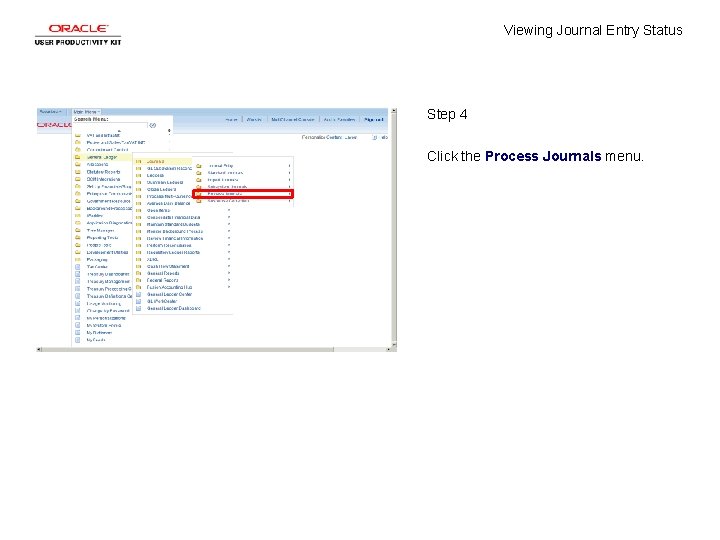This screenshot has height=540, width=720.
Task: Open the Journal Entry submenu
Action: click(x=220, y=166)
